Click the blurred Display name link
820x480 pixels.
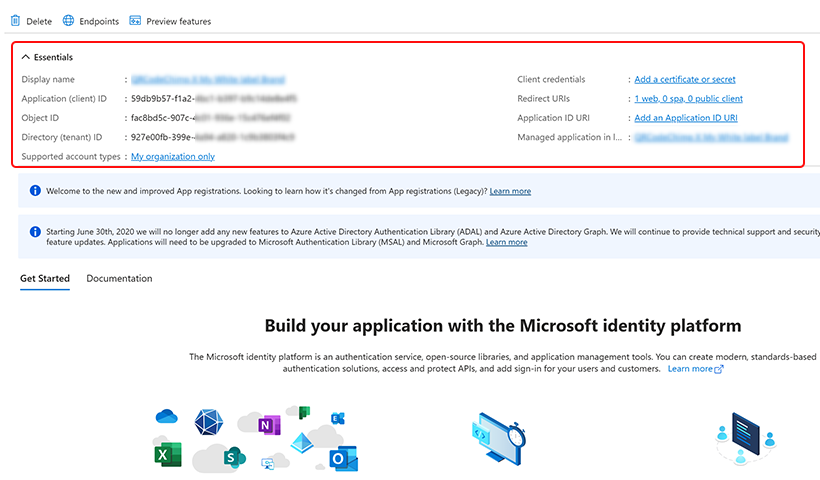(208, 79)
